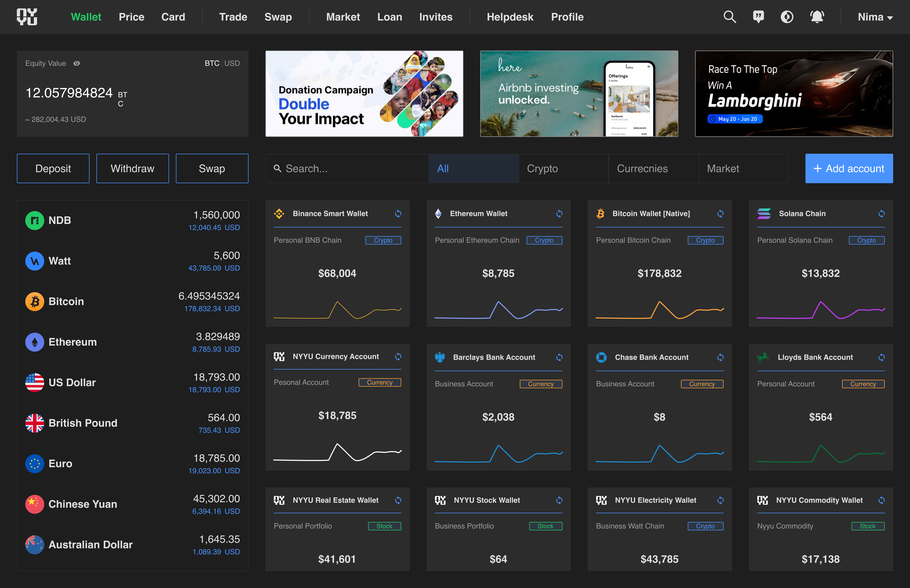Open the Loan menu item
The height and width of the screenshot is (588, 910).
coord(390,17)
